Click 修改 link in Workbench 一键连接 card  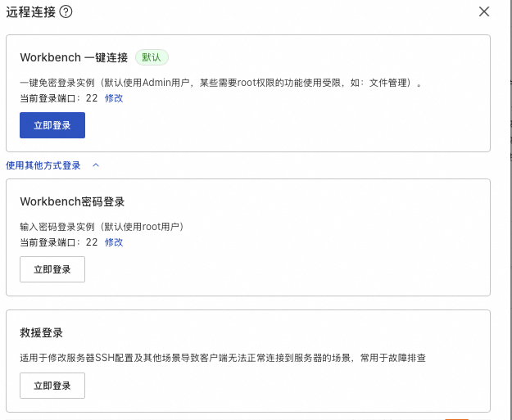pyautogui.click(x=114, y=98)
